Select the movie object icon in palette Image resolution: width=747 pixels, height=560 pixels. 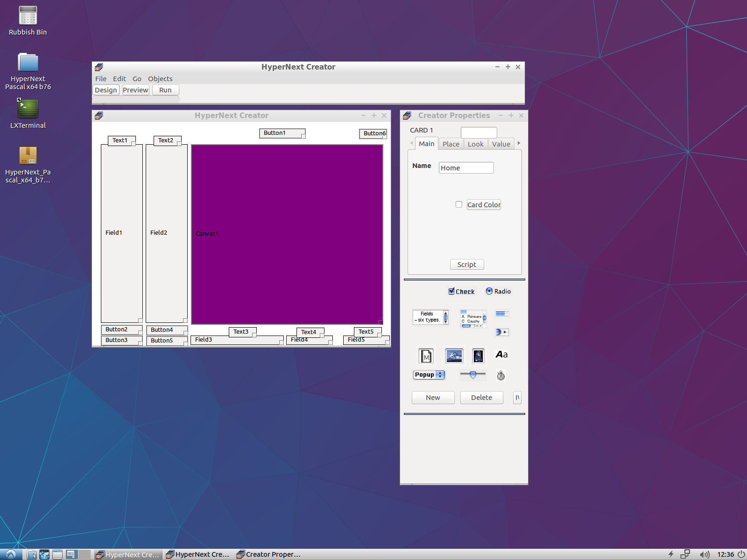426,356
